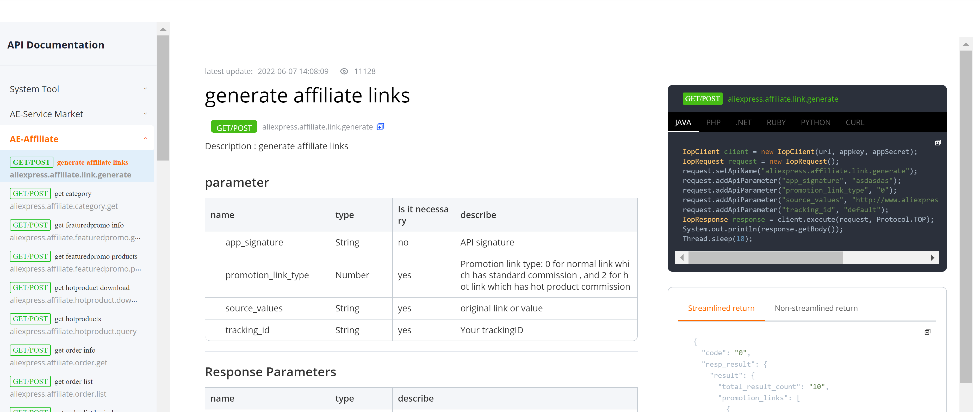Click the latest update timestamp 2022-06-07 14:08:09
The width and height of the screenshot is (980, 412).
pyautogui.click(x=293, y=71)
